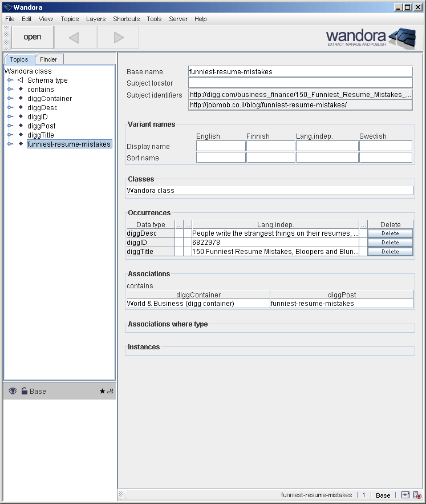Click the forward arrow navigation button
This screenshot has width=426, height=504.
(118, 38)
